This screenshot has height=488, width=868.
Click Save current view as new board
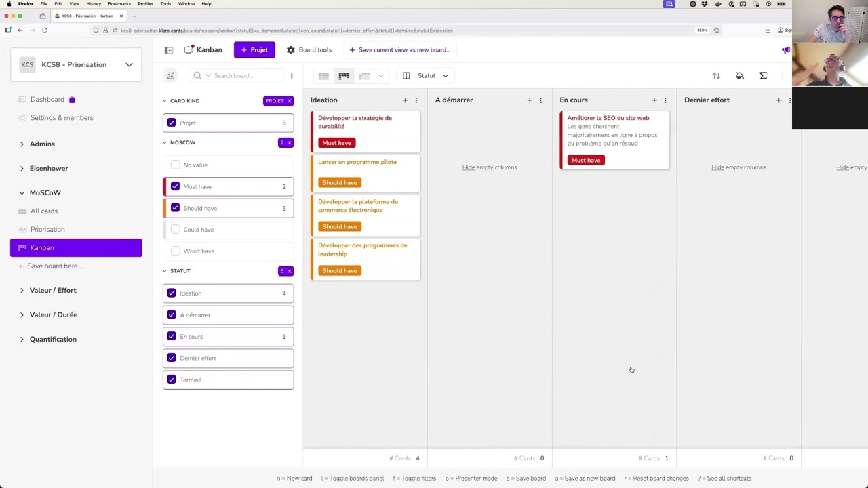[x=399, y=50]
